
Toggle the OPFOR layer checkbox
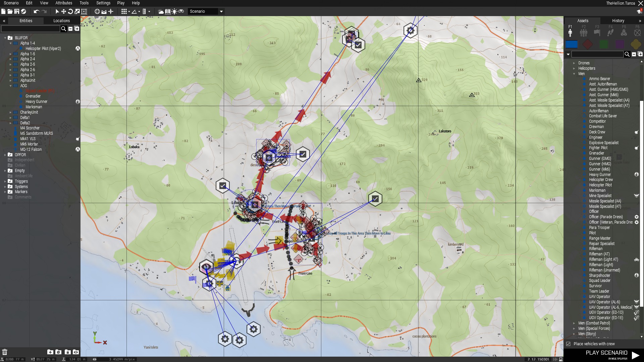coord(10,155)
